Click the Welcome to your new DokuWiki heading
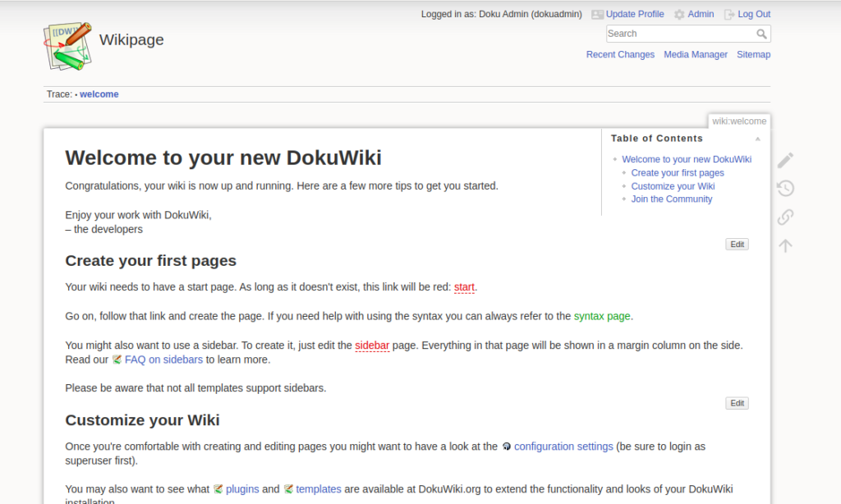 pyautogui.click(x=223, y=158)
